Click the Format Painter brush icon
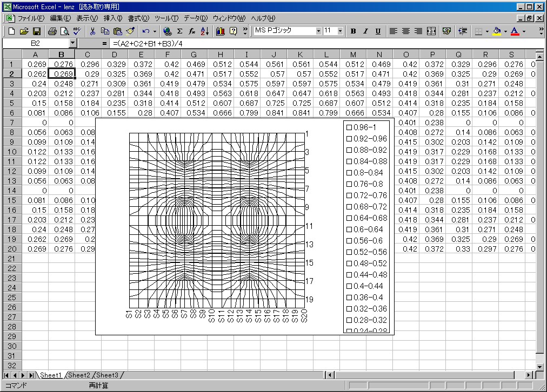 [x=130, y=31]
